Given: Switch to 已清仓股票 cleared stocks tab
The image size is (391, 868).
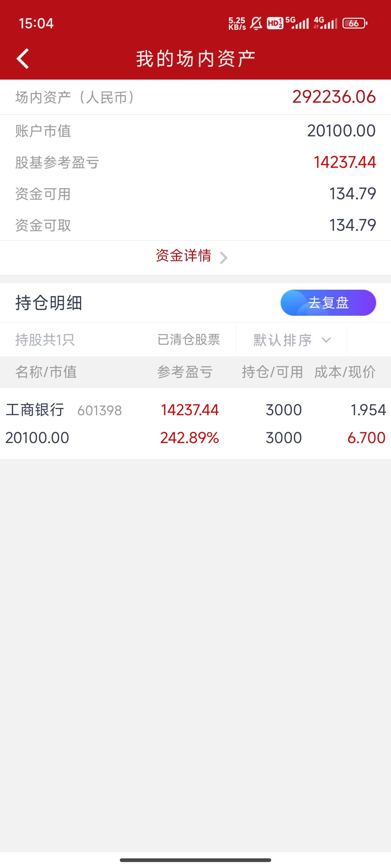Looking at the screenshot, I should coord(189,340).
